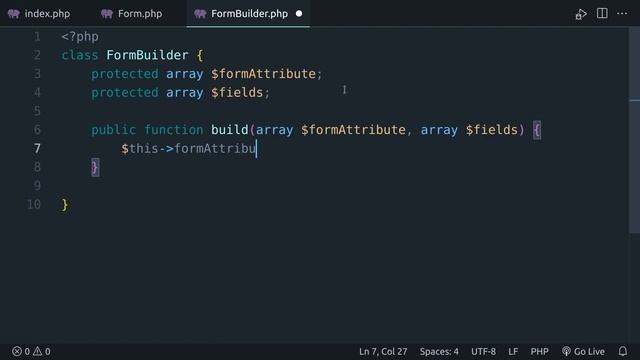The image size is (640, 360).
Task: Click the $fields parameter on line 6
Action: click(x=491, y=130)
